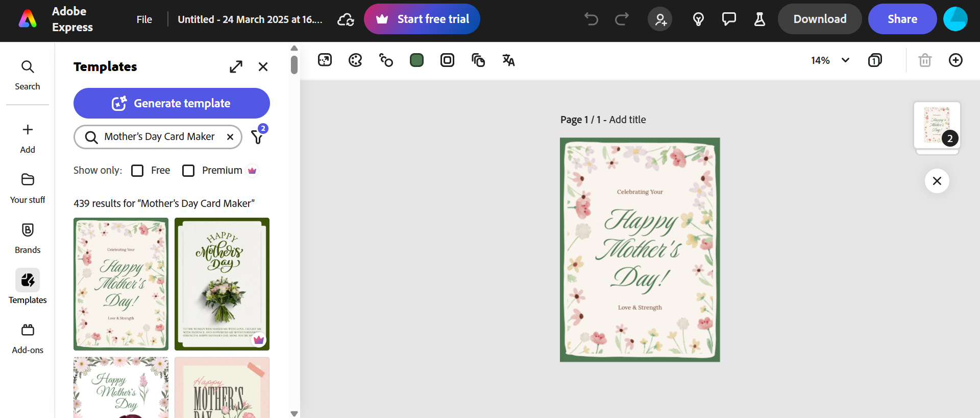Open the Brands panel
The image size is (980, 418).
[x=28, y=239]
